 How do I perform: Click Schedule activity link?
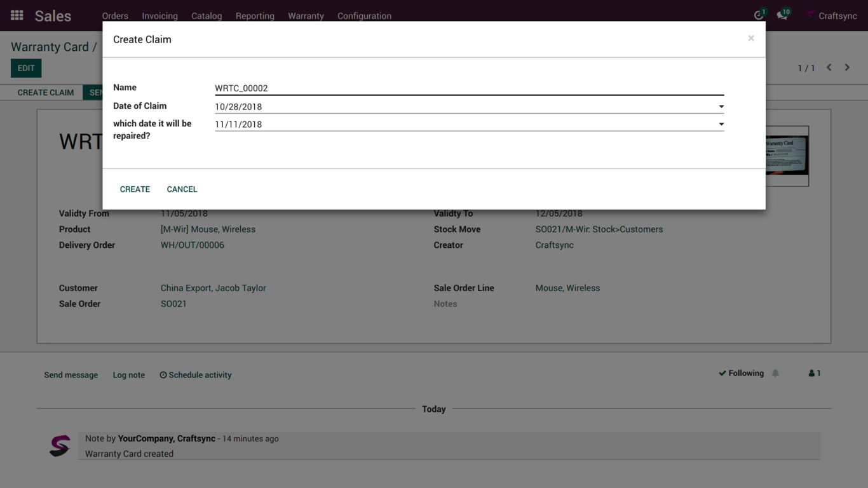pyautogui.click(x=196, y=375)
